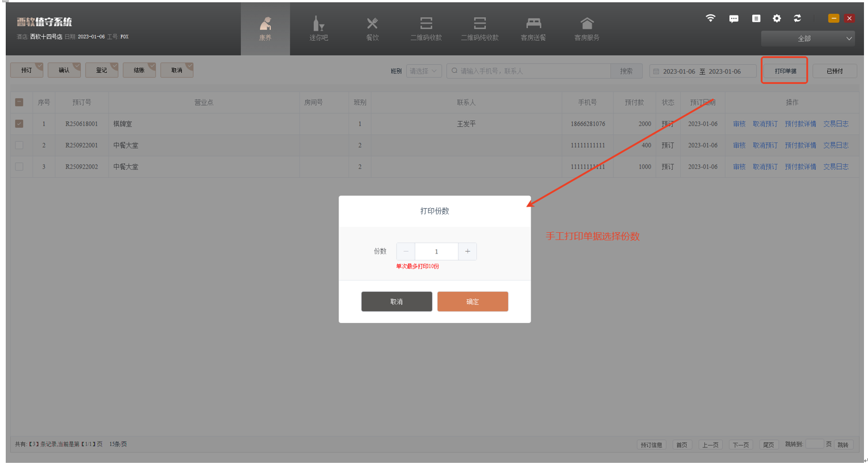
Task: Uncheck the row for order R250618001
Action: (x=19, y=124)
